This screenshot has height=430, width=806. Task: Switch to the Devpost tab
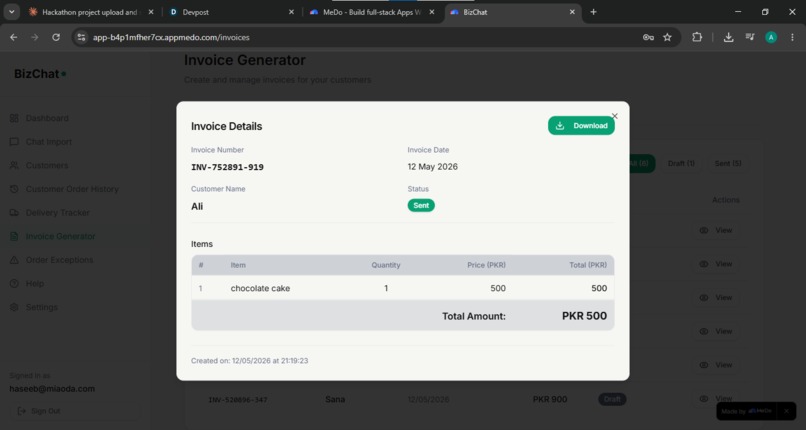[232, 12]
